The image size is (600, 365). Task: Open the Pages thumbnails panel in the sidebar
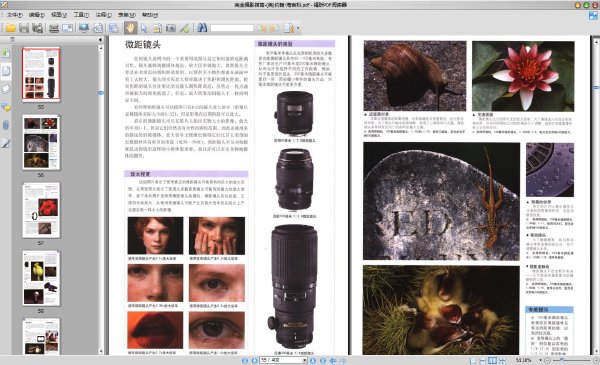6,71
